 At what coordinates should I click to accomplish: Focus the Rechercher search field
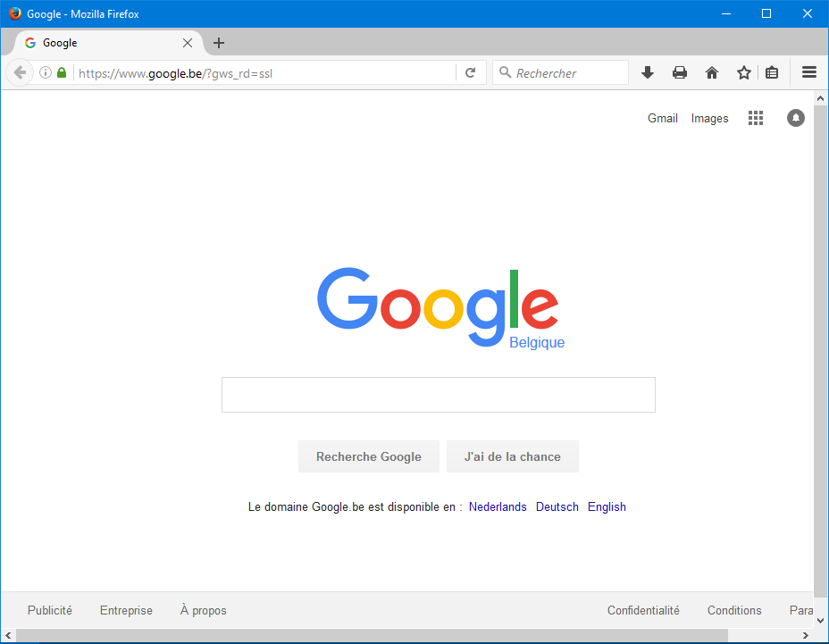click(560, 72)
